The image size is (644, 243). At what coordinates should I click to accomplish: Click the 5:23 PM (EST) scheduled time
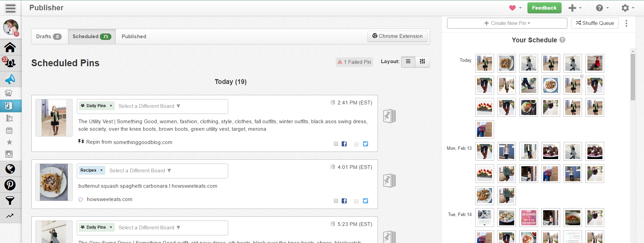click(355, 224)
